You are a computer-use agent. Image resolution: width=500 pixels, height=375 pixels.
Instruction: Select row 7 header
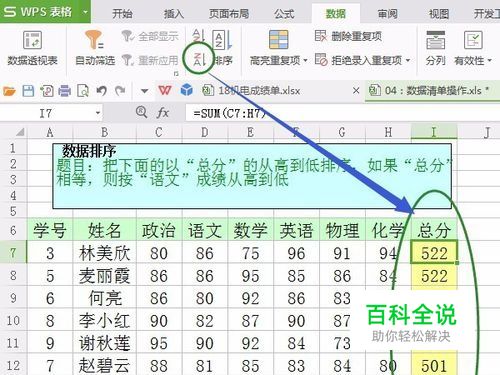point(13,253)
